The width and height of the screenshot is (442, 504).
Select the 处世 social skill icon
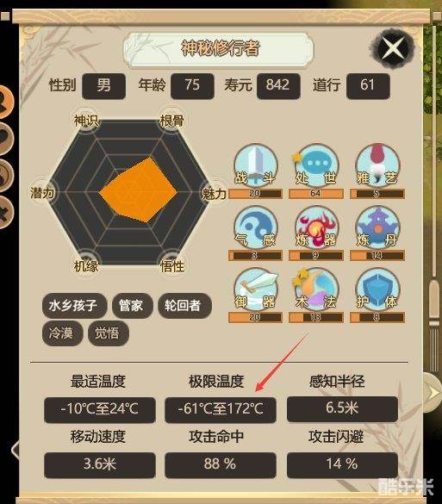pos(316,165)
